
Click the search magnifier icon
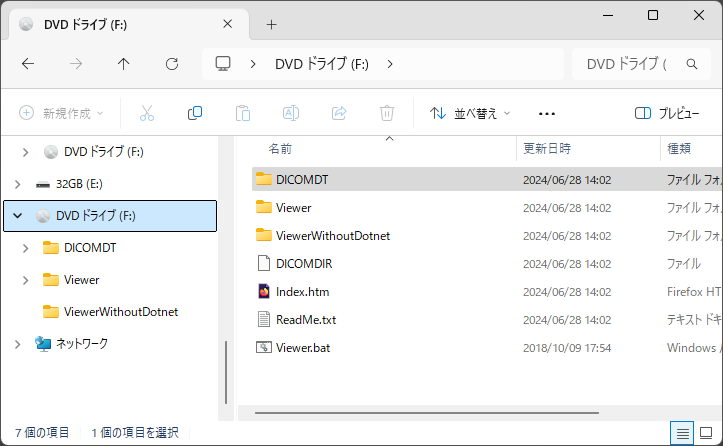[x=692, y=64]
